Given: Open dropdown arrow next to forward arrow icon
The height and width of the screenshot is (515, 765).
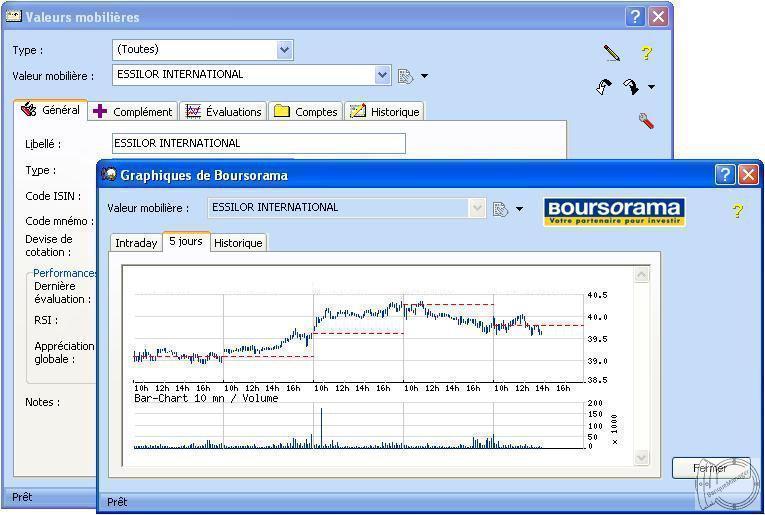Looking at the screenshot, I should click(652, 87).
